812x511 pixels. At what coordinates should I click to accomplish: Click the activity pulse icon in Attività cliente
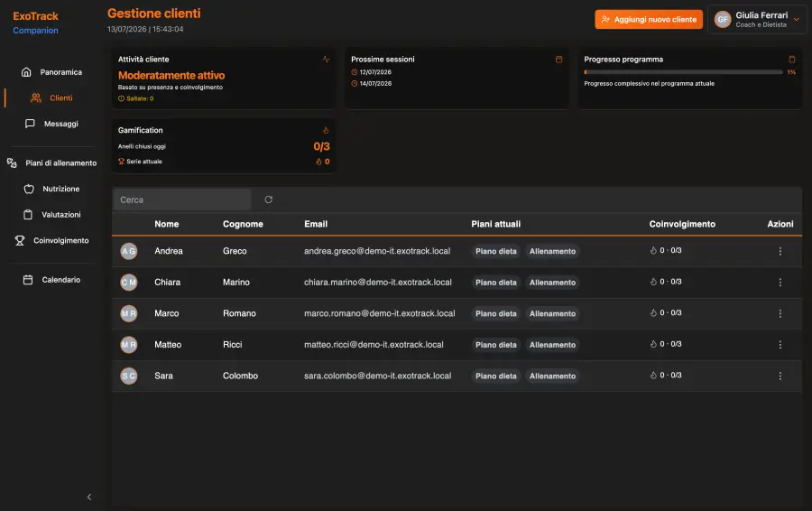pyautogui.click(x=326, y=59)
